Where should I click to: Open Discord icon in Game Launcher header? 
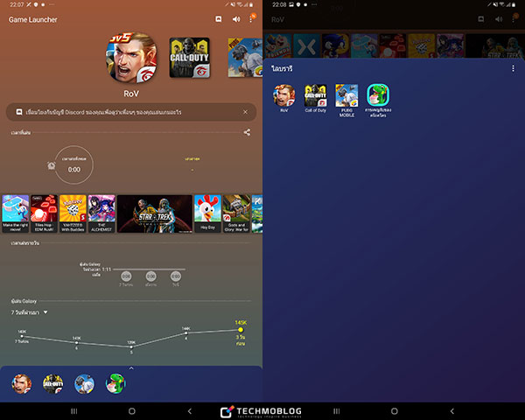coord(218,19)
